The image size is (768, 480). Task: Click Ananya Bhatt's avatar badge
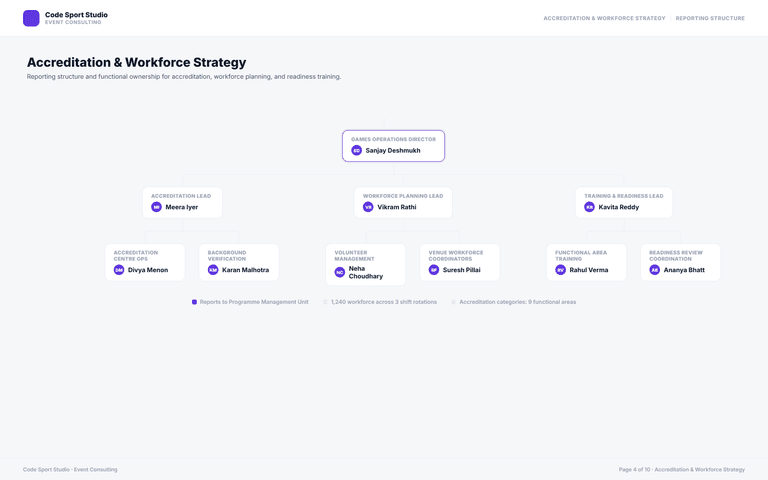[654, 270]
